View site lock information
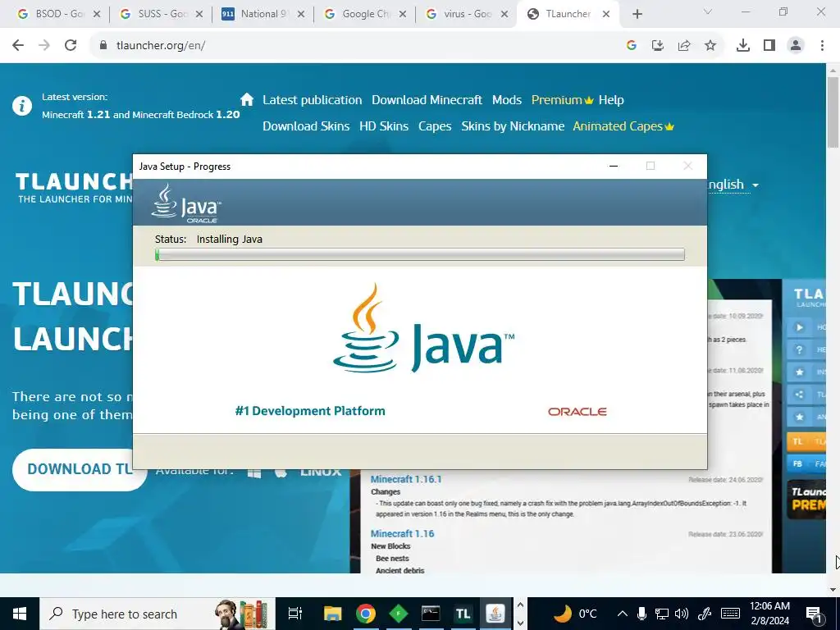This screenshot has width=840, height=630. [x=104, y=46]
